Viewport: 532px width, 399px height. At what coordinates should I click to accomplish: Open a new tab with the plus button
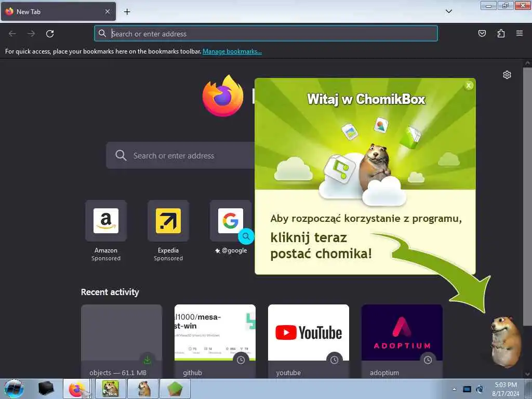(127, 11)
